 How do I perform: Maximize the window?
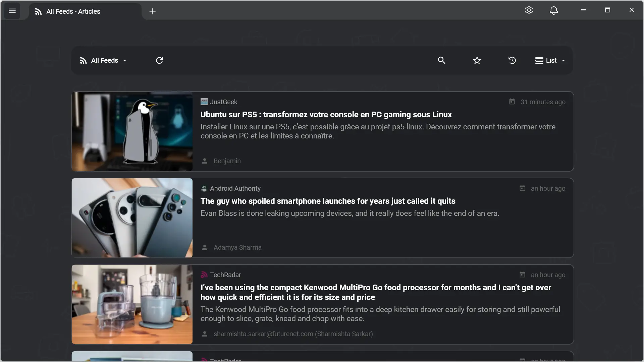[x=607, y=10]
